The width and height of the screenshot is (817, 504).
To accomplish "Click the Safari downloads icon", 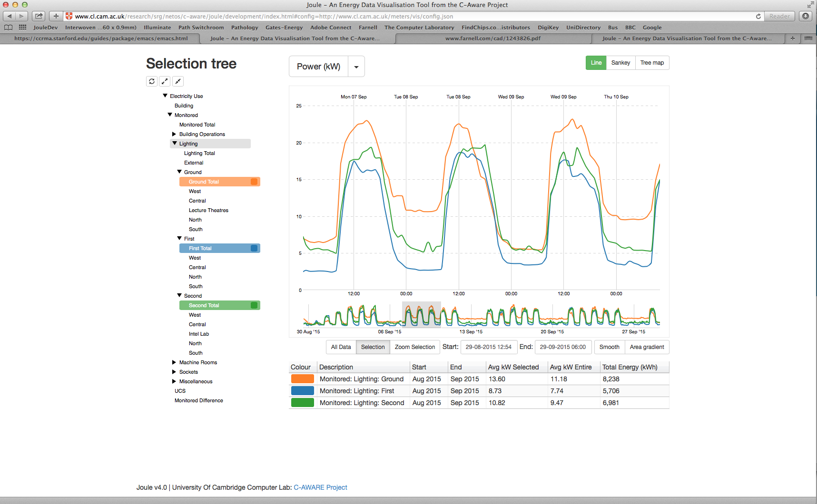I will pos(806,16).
